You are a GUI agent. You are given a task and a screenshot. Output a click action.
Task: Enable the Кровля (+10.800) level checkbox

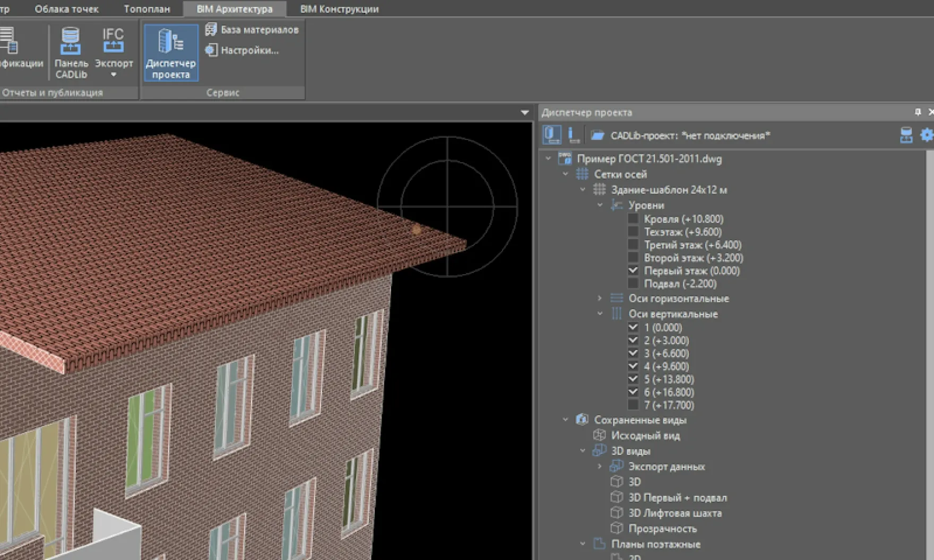pos(633,219)
